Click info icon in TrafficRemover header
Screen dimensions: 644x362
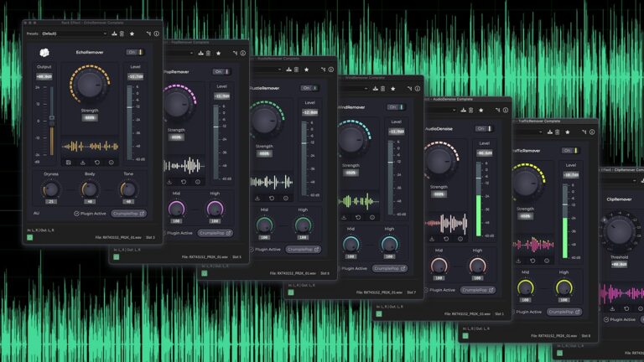pyautogui.click(x=592, y=132)
